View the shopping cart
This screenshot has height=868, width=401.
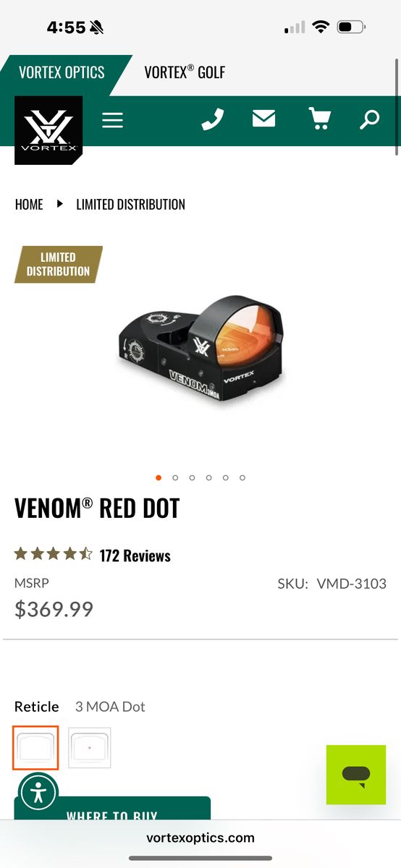click(319, 119)
